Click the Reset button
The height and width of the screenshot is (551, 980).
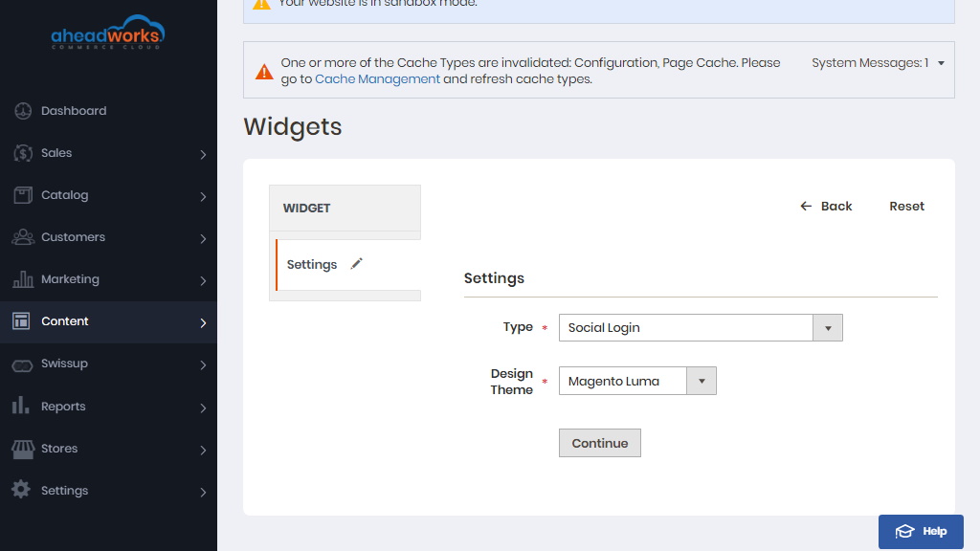click(x=907, y=207)
